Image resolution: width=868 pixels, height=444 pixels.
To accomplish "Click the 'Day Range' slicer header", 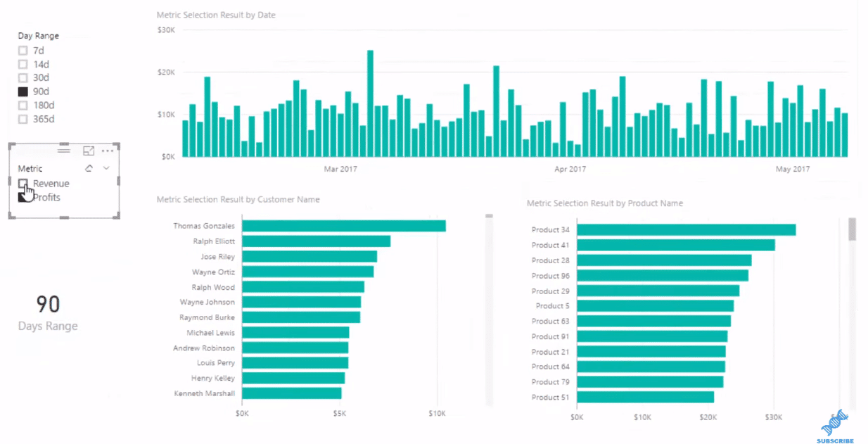I will pyautogui.click(x=39, y=35).
